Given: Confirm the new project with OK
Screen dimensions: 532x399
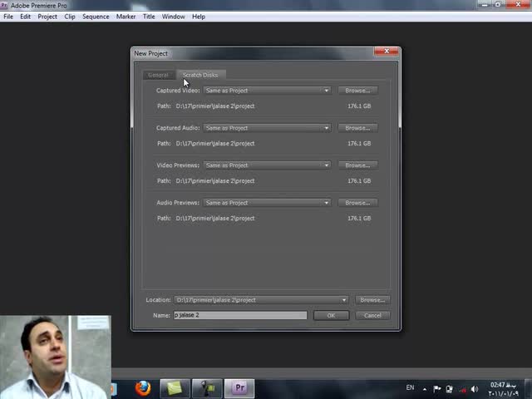Looking at the screenshot, I should pos(331,316).
